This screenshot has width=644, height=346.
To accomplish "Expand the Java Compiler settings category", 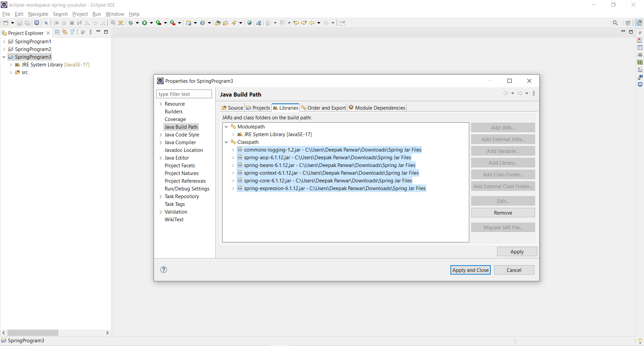I will (x=161, y=142).
